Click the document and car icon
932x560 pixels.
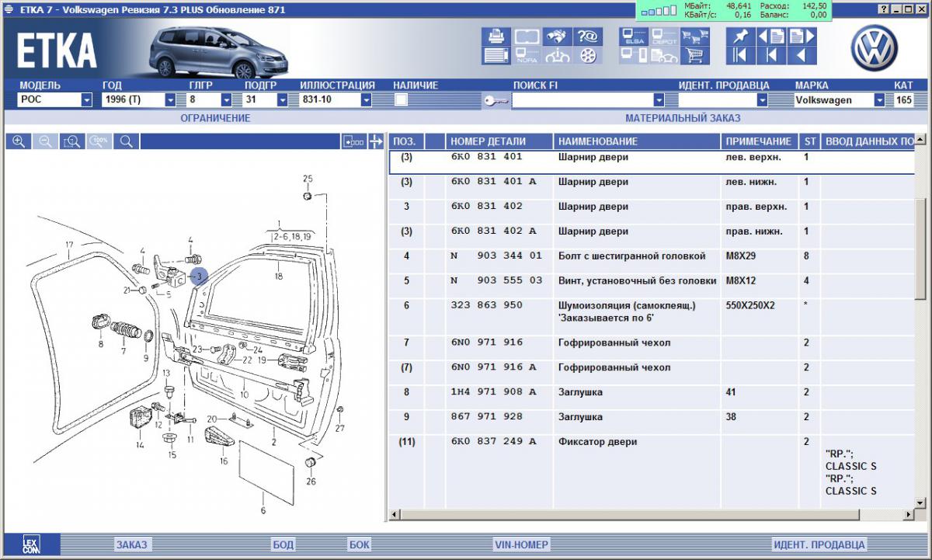664,55
